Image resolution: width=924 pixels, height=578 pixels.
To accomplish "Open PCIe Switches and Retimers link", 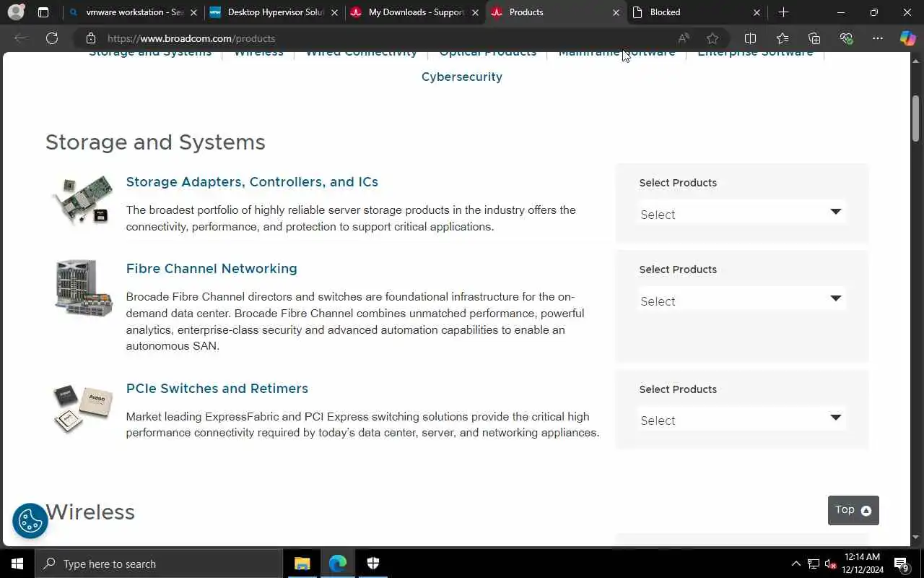I will 217,389.
